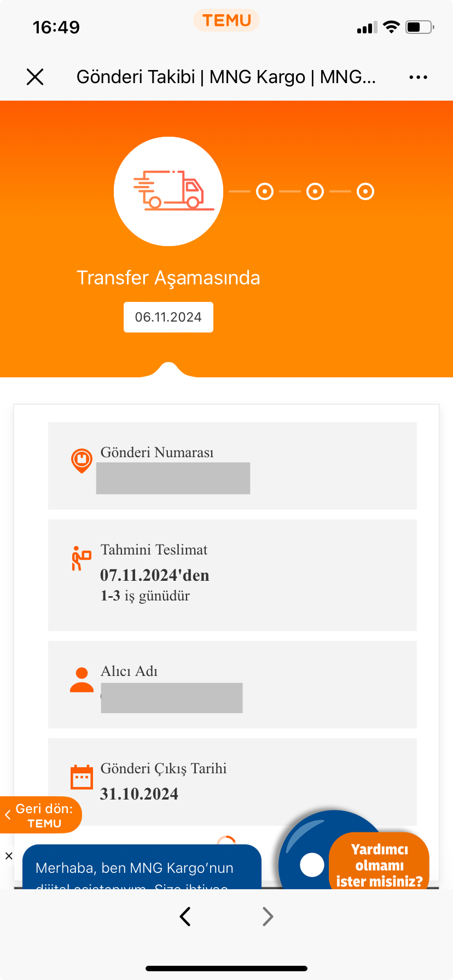Open the MNG Kargo digital assistant bubble
Screen dimensions: 453x980
tap(311, 863)
